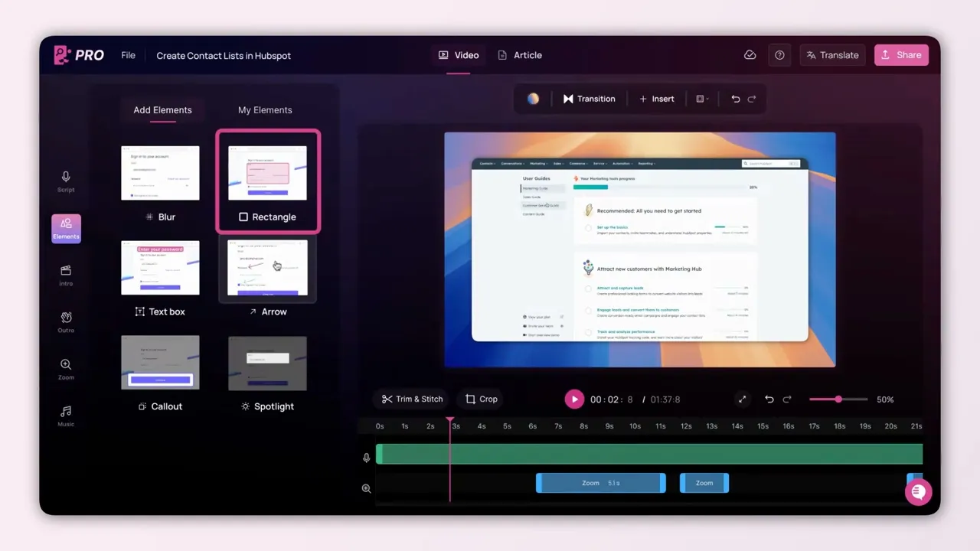Click the 10s mark on ruler

click(635, 426)
